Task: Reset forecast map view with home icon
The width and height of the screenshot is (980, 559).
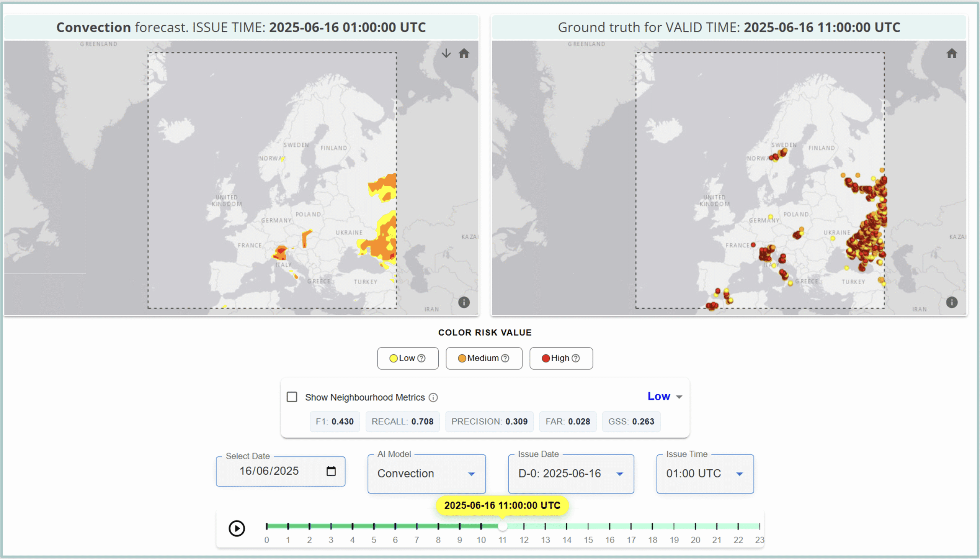Action: [x=464, y=53]
